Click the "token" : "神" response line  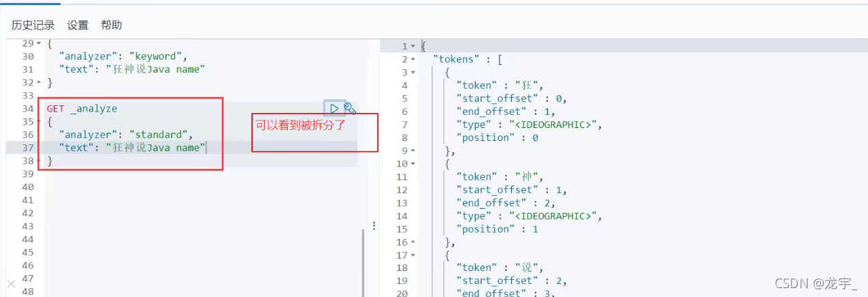[x=499, y=177]
